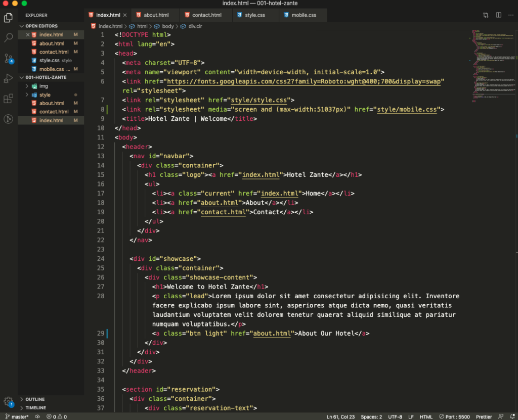Viewport: 518px width, 420px height.
Task: Follow contact.html link on line 19
Action: pyautogui.click(x=223, y=212)
